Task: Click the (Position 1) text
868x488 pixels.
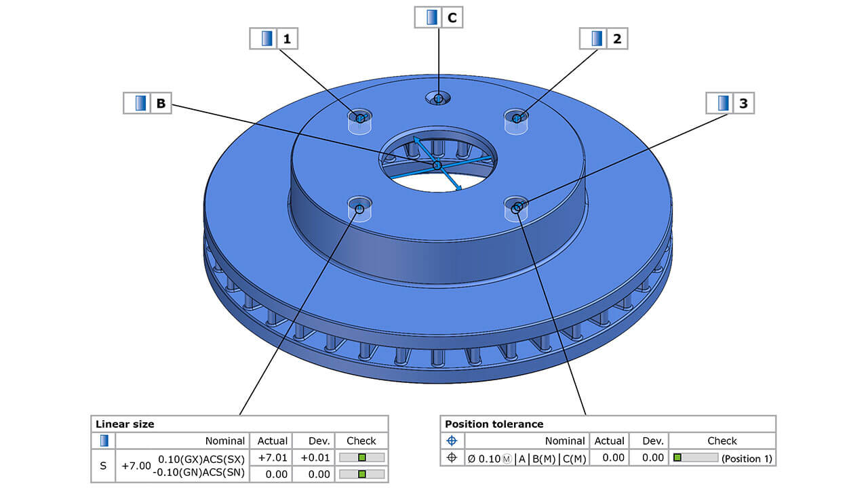Action: point(746,458)
